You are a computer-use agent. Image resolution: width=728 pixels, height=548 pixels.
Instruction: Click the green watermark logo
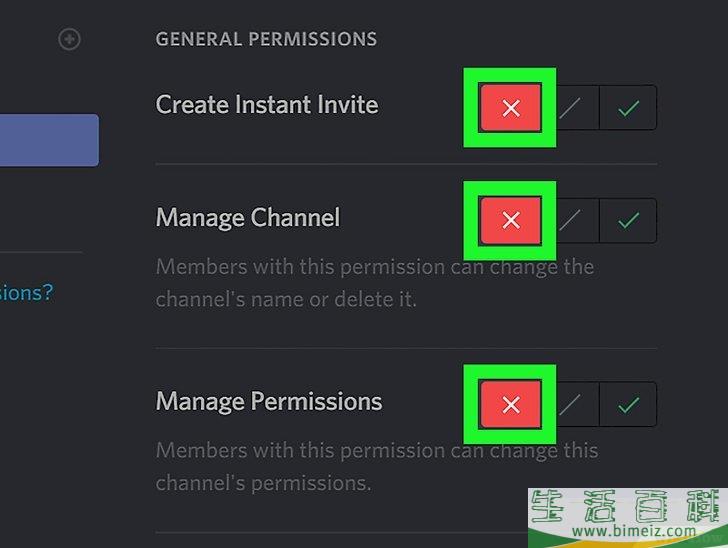point(625,506)
